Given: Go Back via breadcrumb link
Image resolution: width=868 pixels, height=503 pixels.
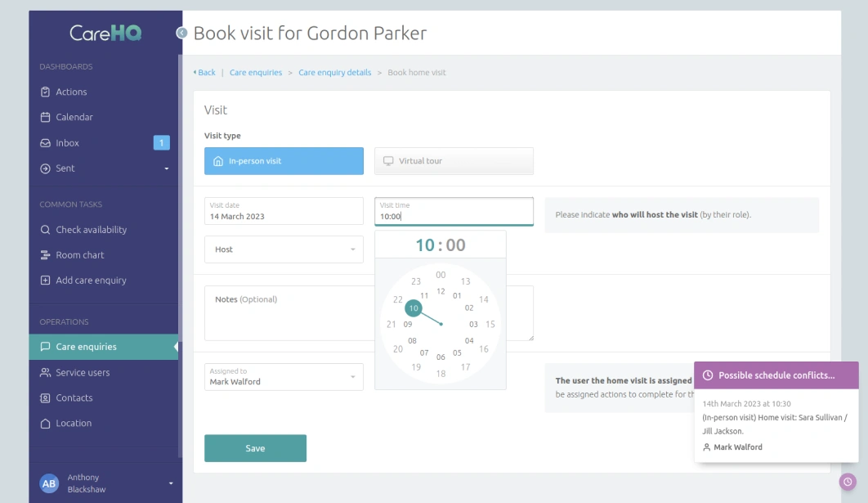Looking at the screenshot, I should 204,73.
